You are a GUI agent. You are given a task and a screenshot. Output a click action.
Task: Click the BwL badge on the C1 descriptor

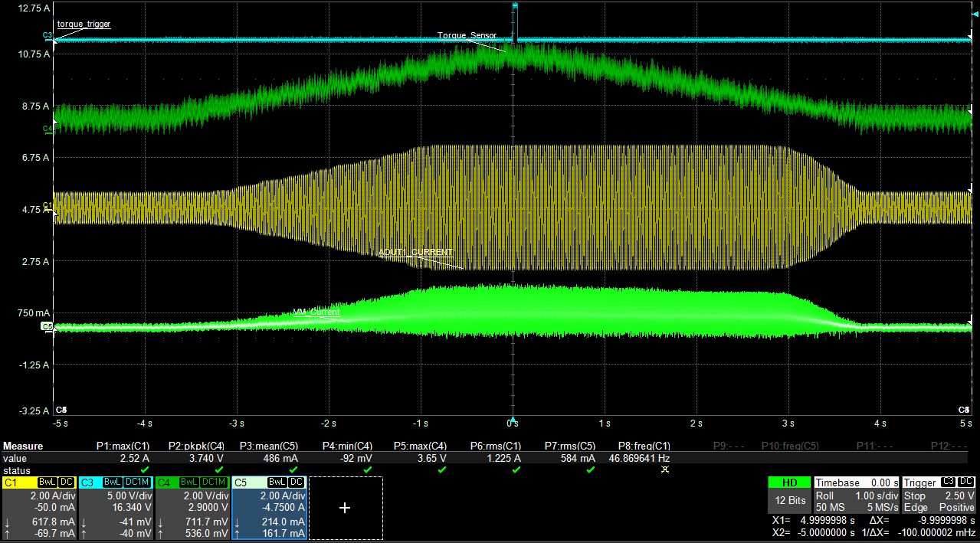point(48,482)
